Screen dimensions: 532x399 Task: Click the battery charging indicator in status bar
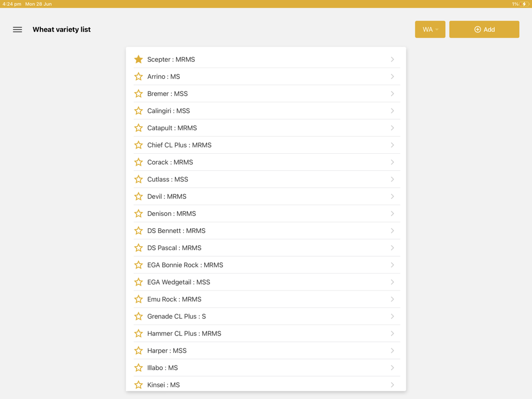(524, 4)
